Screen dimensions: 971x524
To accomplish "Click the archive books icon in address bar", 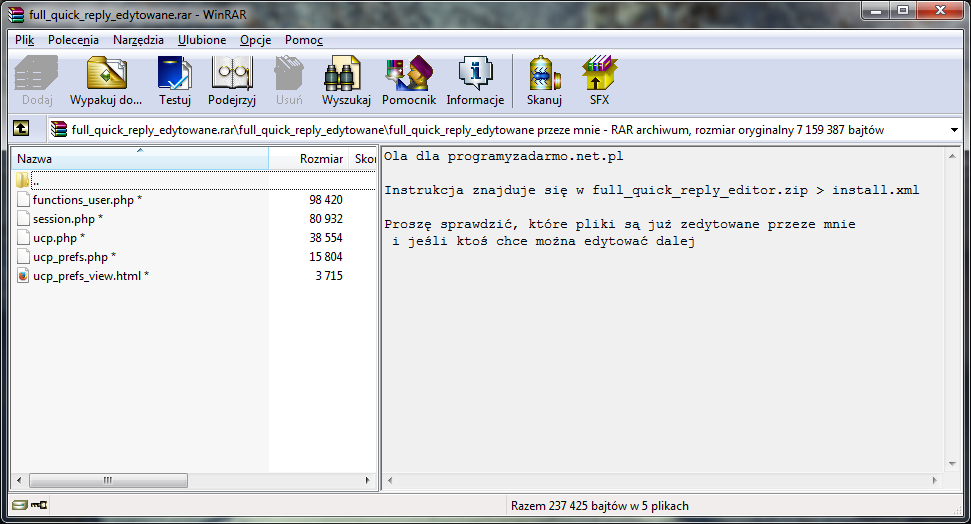I will [x=59, y=129].
